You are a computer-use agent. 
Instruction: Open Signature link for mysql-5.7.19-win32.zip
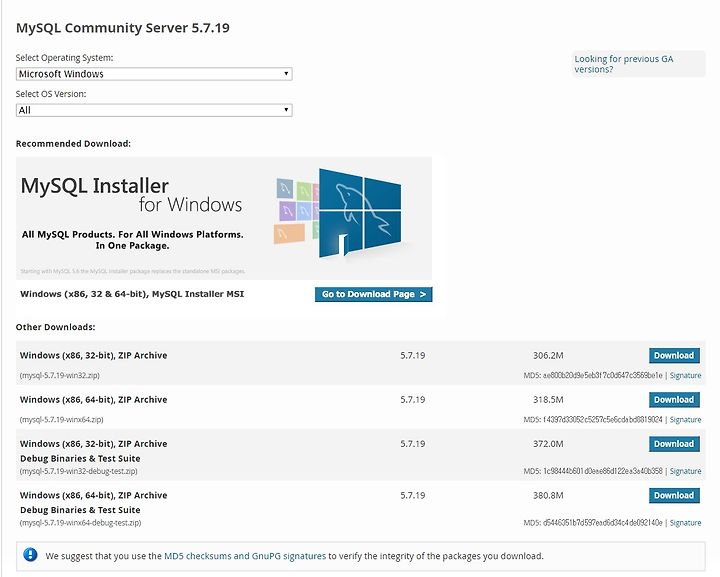point(685,375)
